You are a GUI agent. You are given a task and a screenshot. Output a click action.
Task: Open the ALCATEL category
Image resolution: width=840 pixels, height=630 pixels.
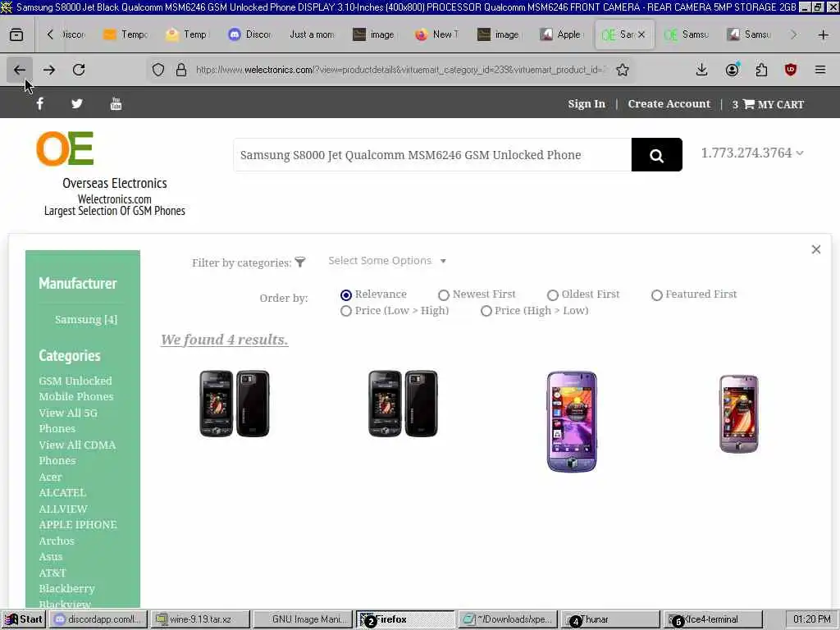tap(62, 493)
